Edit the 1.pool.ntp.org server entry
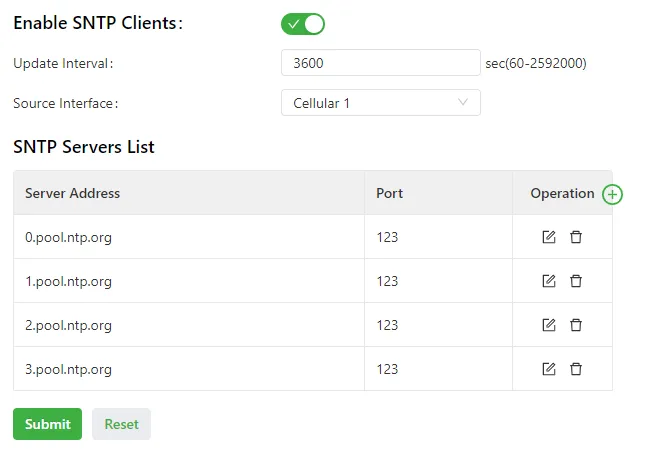This screenshot has height=449, width=650. (549, 281)
